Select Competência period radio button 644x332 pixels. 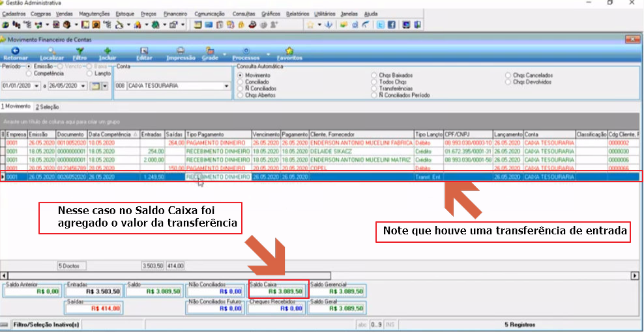29,73
